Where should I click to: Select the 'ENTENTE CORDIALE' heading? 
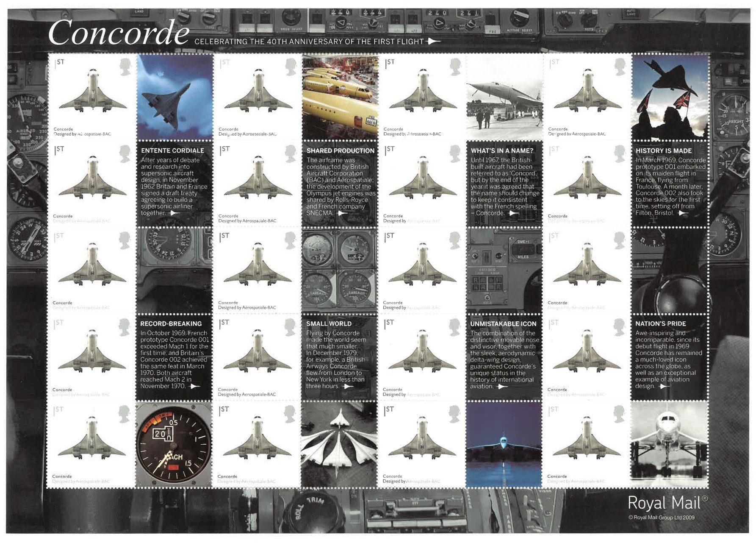172,150
